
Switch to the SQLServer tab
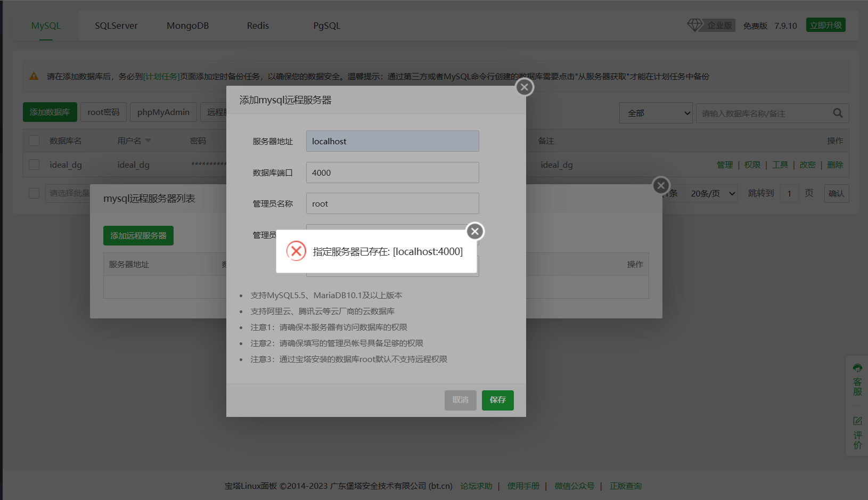tap(116, 26)
